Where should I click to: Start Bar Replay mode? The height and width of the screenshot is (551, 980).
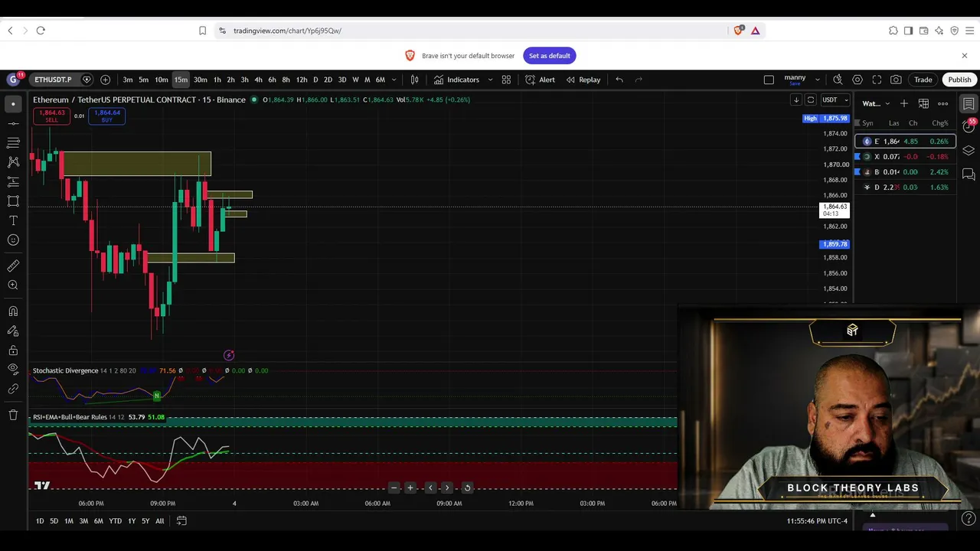point(583,80)
